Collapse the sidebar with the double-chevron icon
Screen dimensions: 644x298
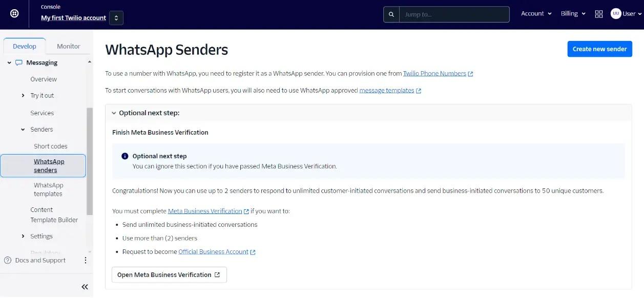(x=84, y=286)
